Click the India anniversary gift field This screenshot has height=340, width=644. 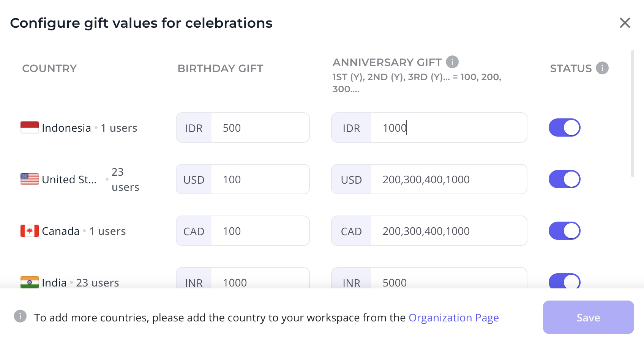click(448, 279)
